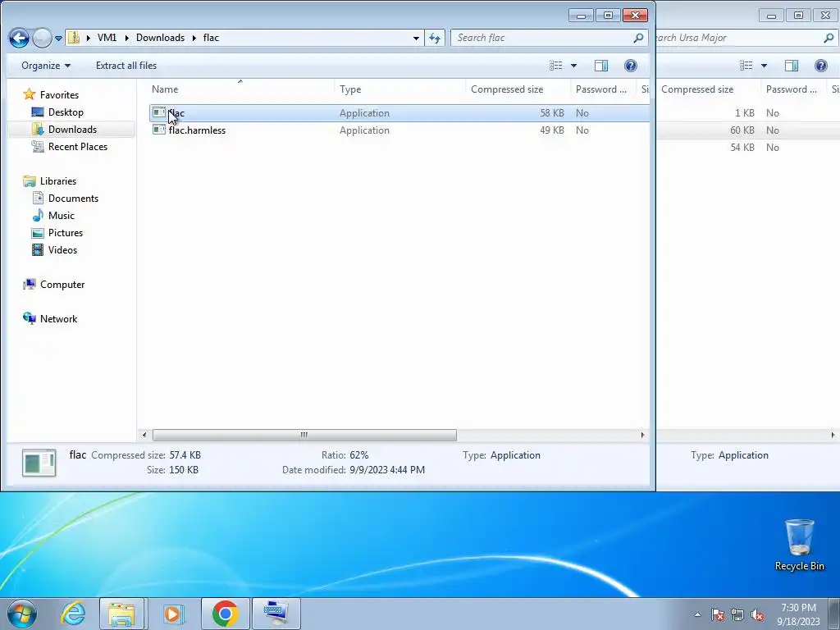Image resolution: width=840 pixels, height=630 pixels.
Task: Open the Windows Start menu
Action: (x=21, y=614)
